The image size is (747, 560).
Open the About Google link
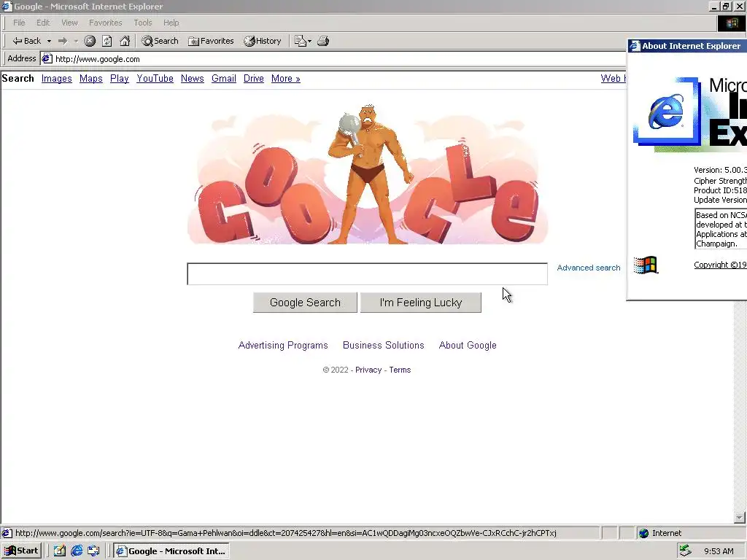[x=468, y=345]
